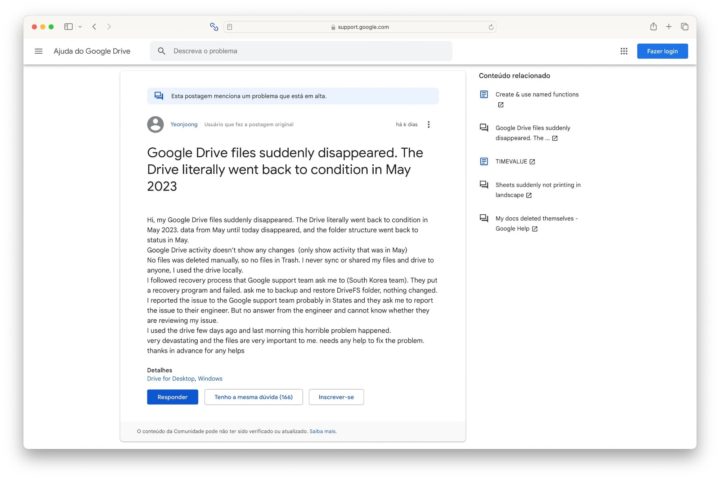The image size is (720, 480).
Task: Show the tab overview icon
Action: click(685, 27)
